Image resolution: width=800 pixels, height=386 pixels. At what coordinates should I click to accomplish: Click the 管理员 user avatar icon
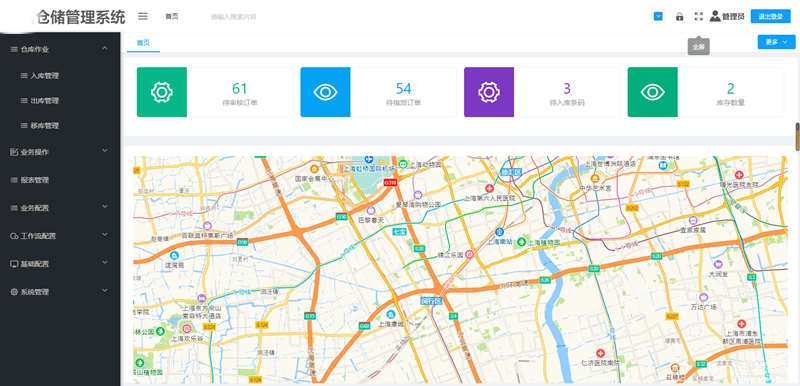tap(715, 16)
